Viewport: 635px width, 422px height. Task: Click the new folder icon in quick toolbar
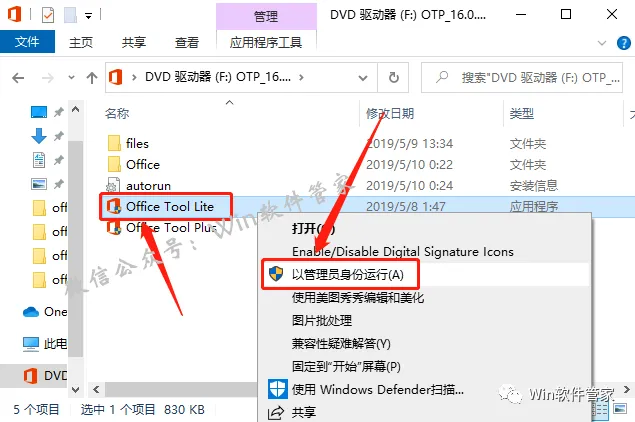coord(70,15)
